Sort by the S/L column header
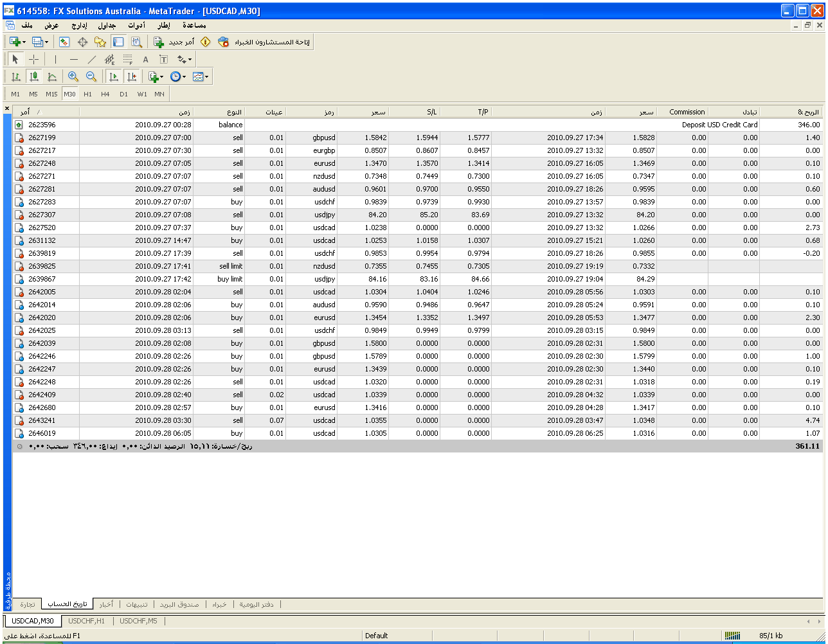This screenshot has width=828, height=644. tap(415, 112)
